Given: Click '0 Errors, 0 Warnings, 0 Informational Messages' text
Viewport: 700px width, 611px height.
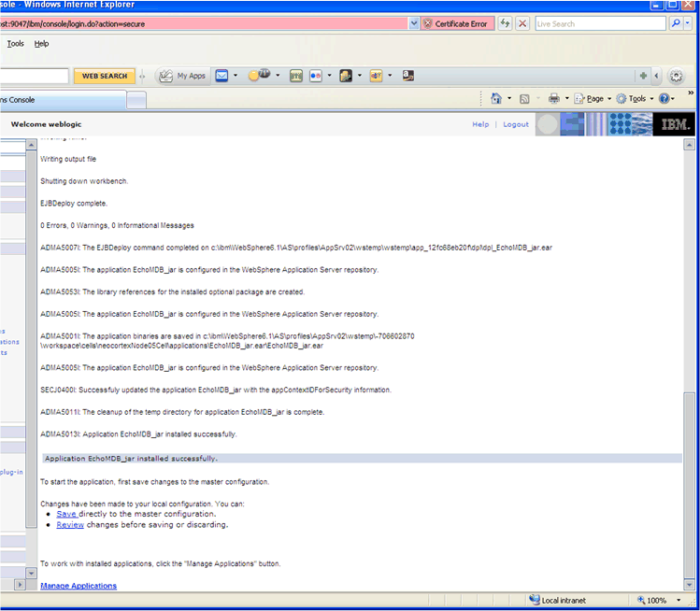Looking at the screenshot, I should 117,226.
